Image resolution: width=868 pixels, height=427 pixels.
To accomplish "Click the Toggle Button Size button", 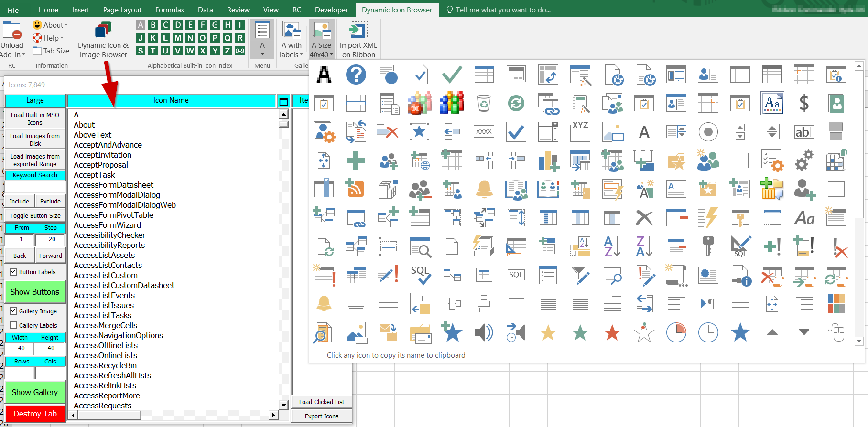I will tap(35, 215).
